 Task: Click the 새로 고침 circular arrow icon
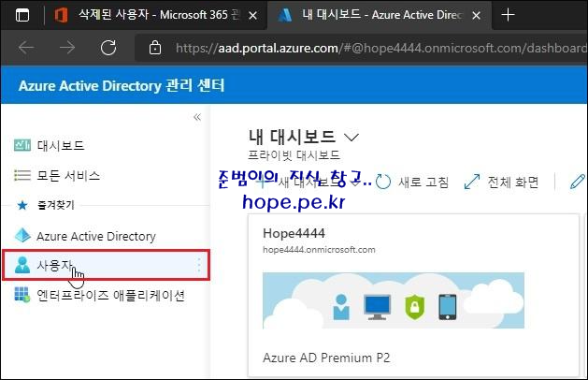tap(383, 182)
